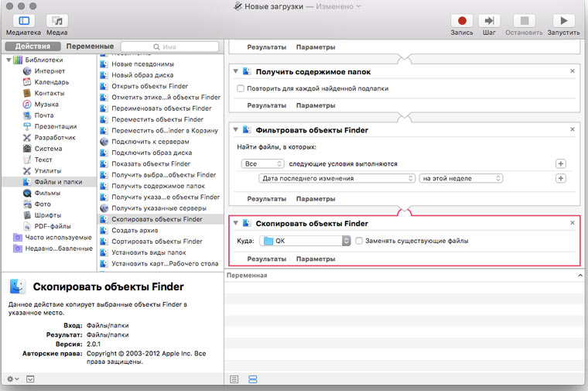Select the Система library category
Screen dimensions: 588x391
pos(48,148)
